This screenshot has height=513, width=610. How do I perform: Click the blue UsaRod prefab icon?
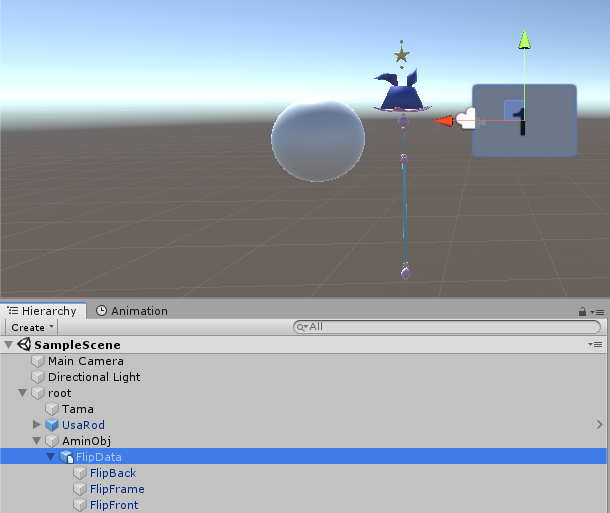[x=52, y=425]
